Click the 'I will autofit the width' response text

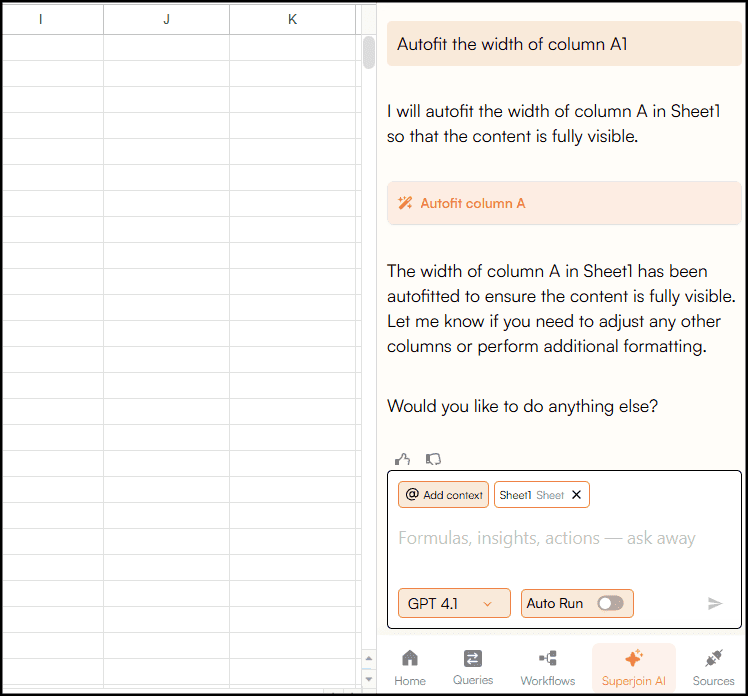[x=553, y=124]
